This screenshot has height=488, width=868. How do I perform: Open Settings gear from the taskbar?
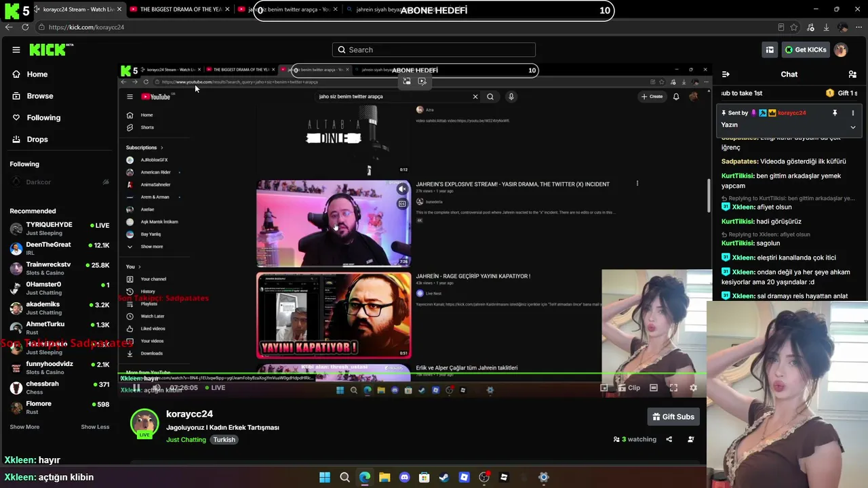coord(543,477)
